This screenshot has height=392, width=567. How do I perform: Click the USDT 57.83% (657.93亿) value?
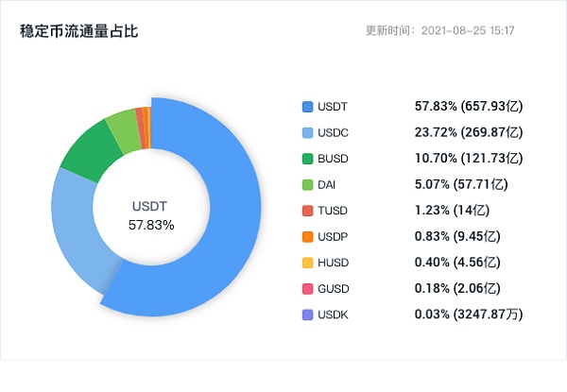point(468,106)
